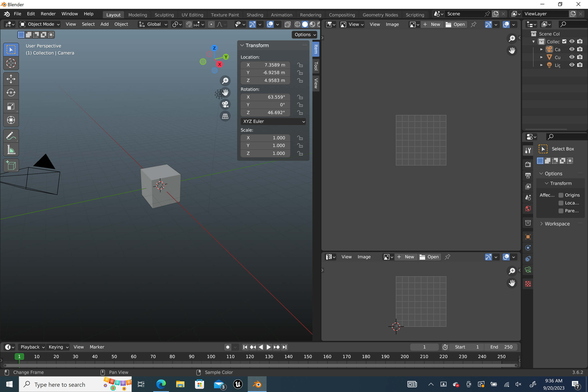Viewport: 588px width, 392px height.
Task: Open the viewport Options dropdown
Action: 305,34
